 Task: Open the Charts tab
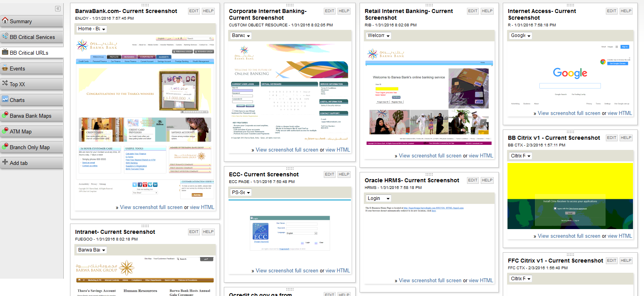[31, 100]
